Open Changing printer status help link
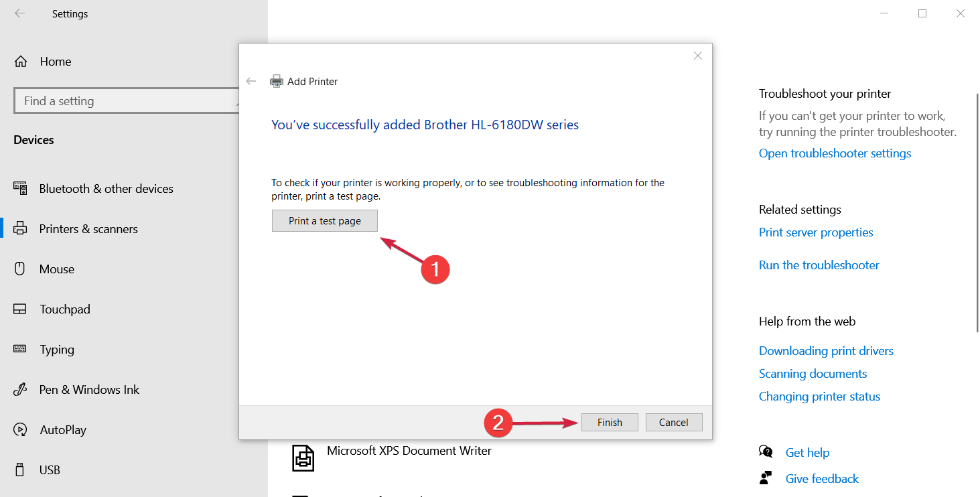The height and width of the screenshot is (497, 980). tap(819, 397)
